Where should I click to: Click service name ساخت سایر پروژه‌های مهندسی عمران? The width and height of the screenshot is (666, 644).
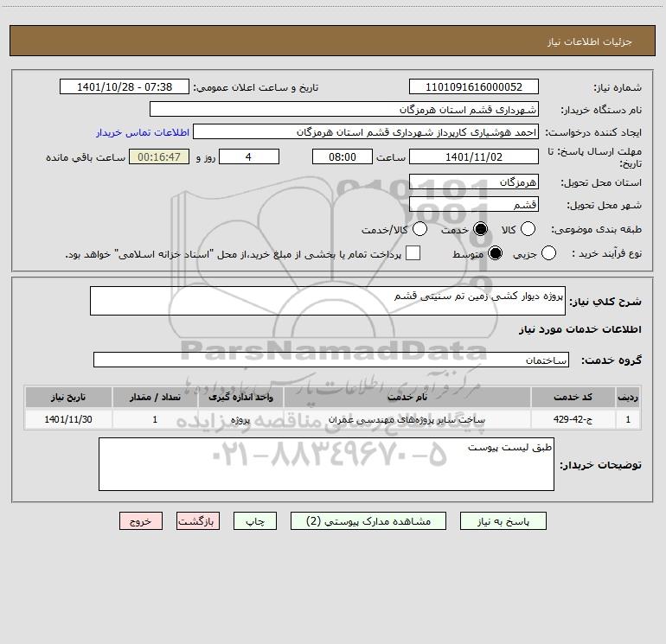click(407, 419)
